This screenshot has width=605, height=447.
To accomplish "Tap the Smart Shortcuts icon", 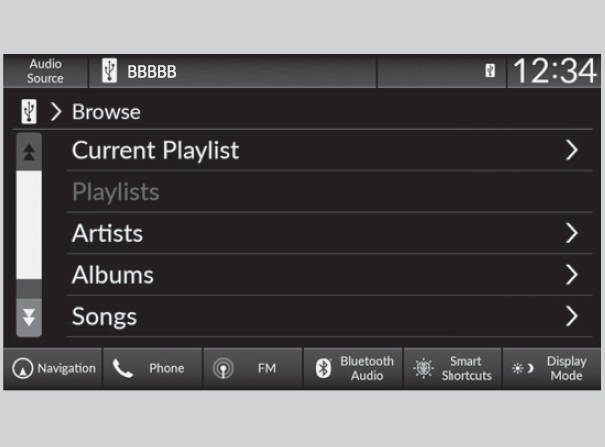I will (423, 368).
